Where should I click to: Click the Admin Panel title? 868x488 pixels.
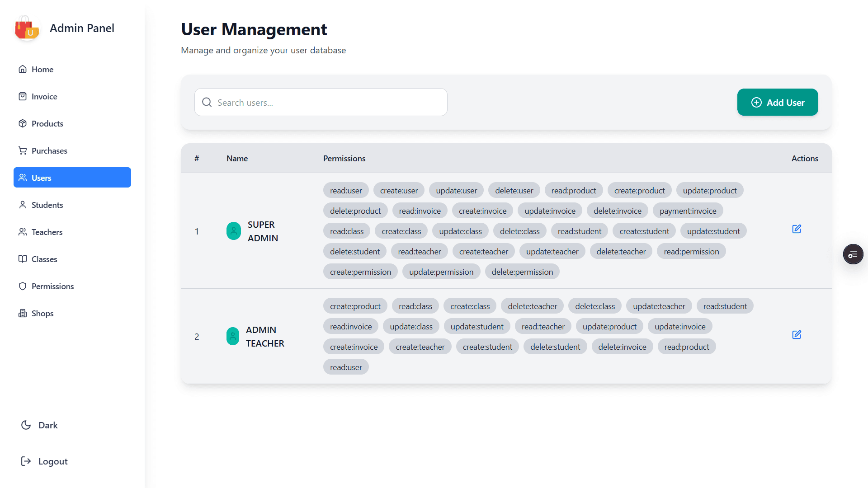pyautogui.click(x=82, y=28)
